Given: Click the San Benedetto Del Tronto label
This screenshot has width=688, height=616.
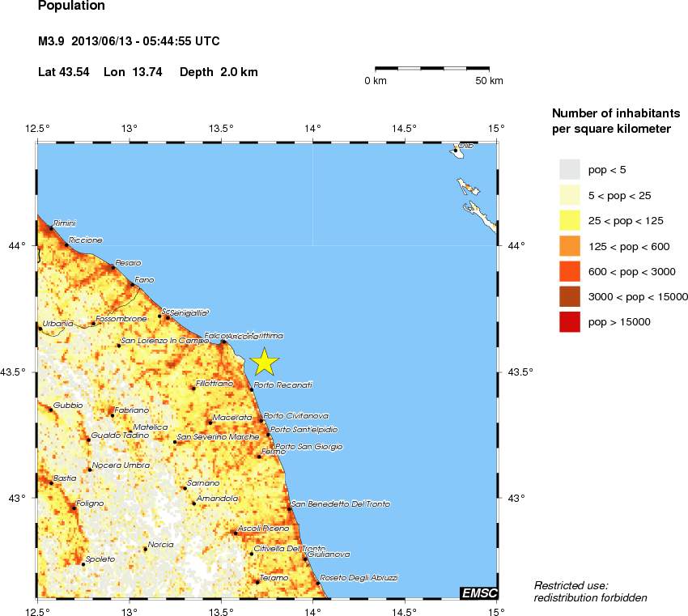Looking at the screenshot, I should click(x=341, y=504).
